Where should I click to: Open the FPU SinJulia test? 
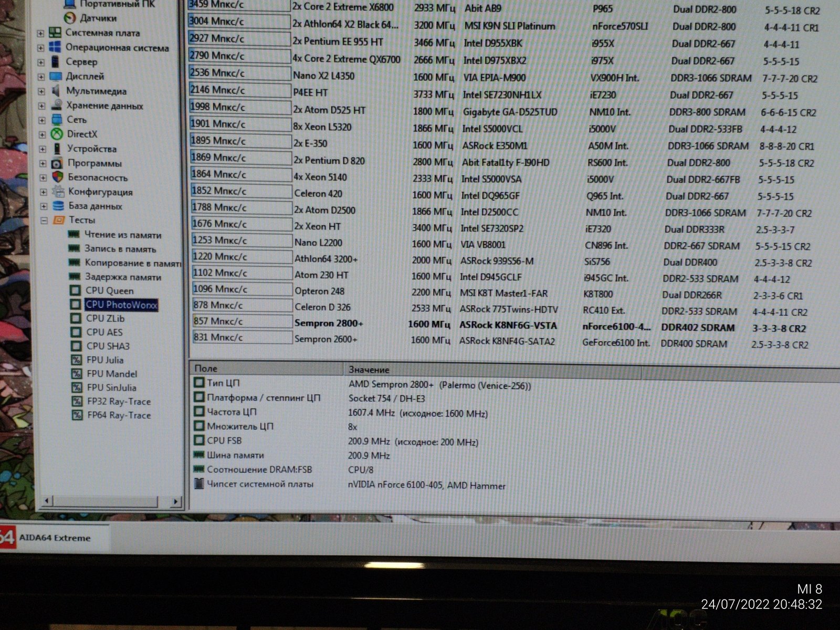coord(112,387)
